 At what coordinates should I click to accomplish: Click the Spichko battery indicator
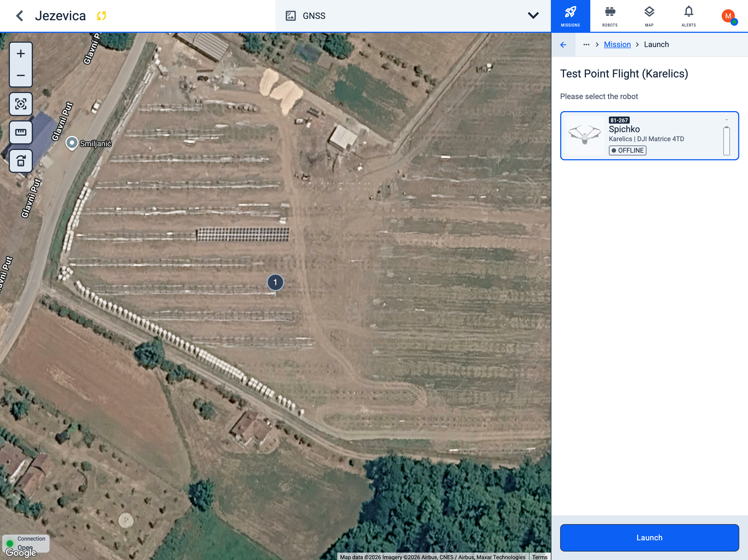pos(726,141)
